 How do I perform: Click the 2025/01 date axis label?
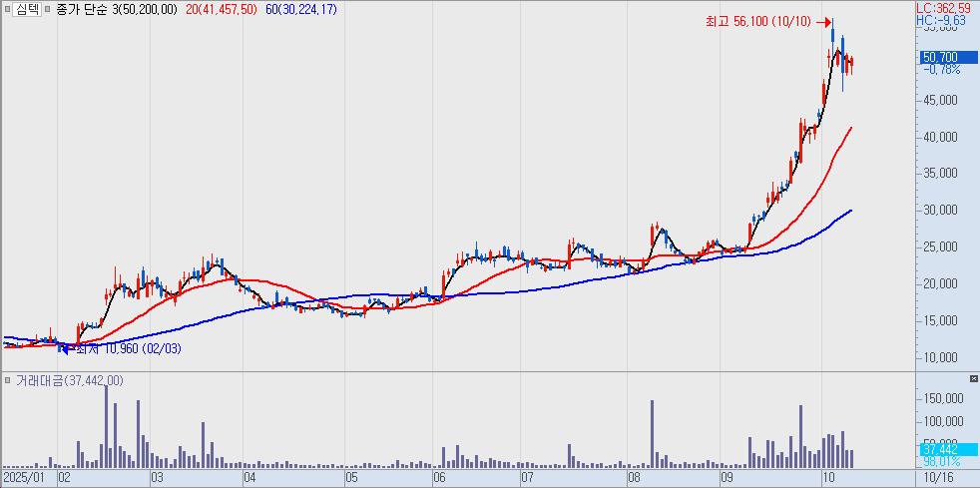pyautogui.click(x=24, y=478)
